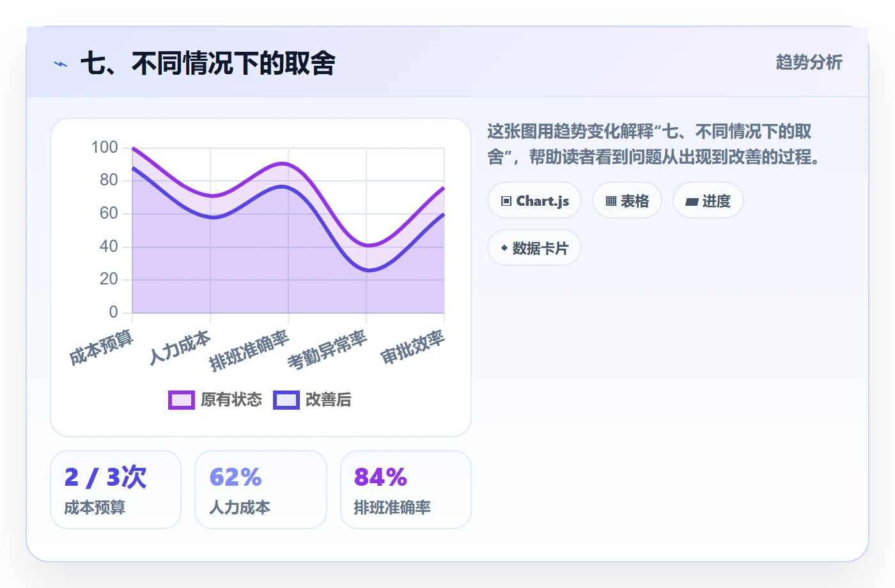Select the 表格 tag pill
This screenshot has height=588, width=895.
pyautogui.click(x=627, y=201)
